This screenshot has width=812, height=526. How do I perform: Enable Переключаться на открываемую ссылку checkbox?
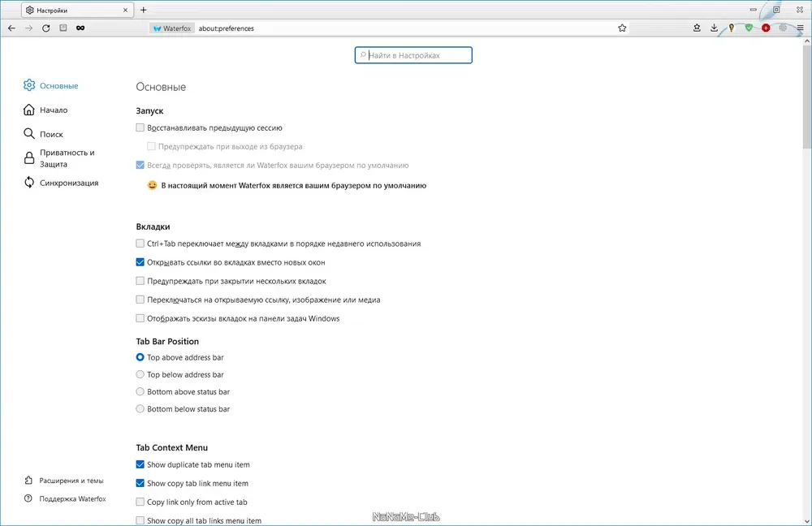(x=140, y=300)
